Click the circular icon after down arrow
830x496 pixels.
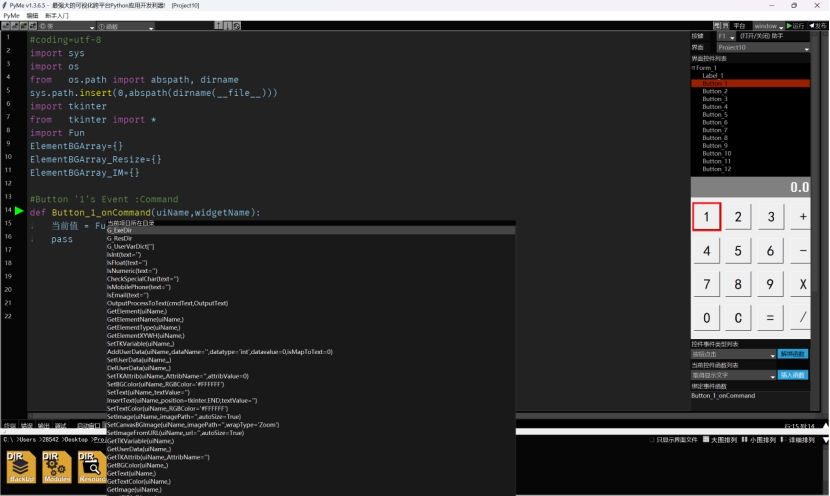(237, 26)
